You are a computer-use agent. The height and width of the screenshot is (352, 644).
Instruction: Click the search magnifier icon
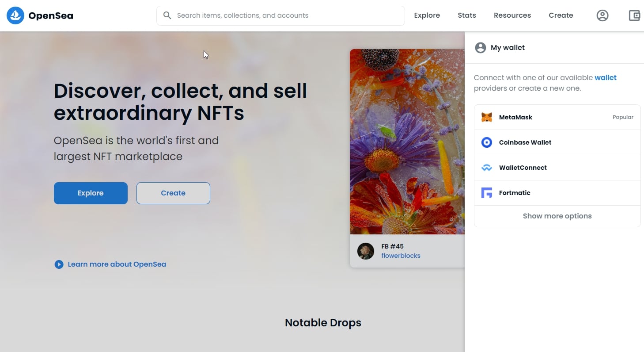167,15
